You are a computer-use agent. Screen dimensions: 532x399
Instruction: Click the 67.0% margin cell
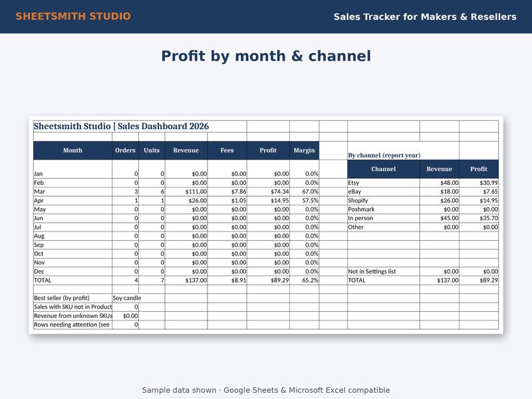click(304, 192)
